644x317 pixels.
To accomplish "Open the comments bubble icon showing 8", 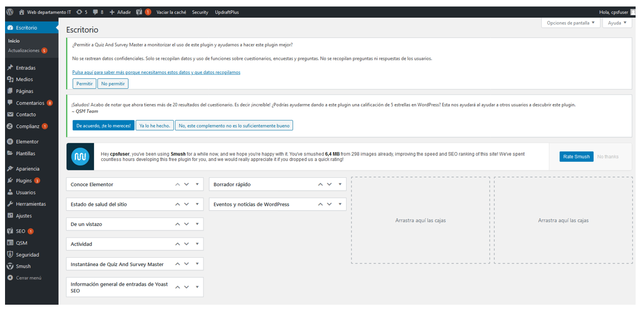I will [x=96, y=12].
